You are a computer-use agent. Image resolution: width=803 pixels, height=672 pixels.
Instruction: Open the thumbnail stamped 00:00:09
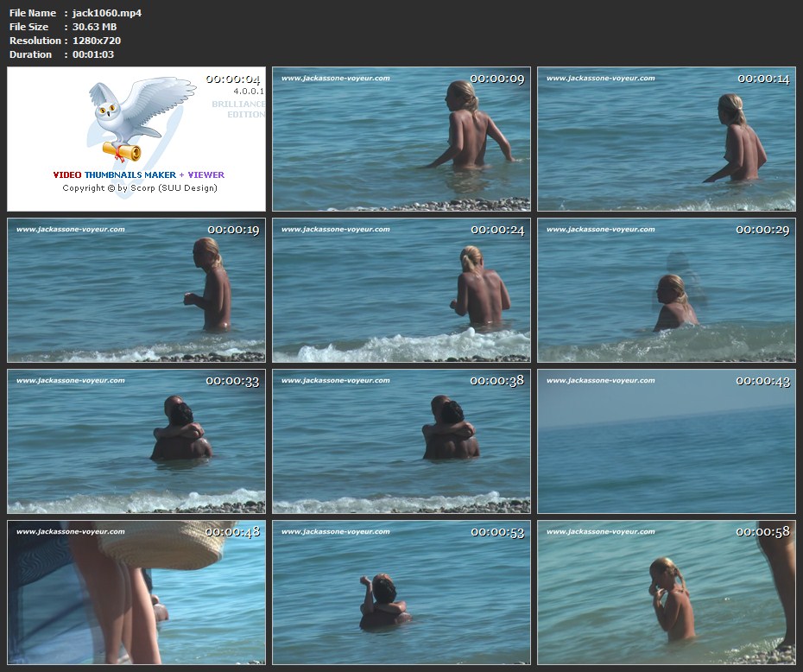click(x=401, y=139)
